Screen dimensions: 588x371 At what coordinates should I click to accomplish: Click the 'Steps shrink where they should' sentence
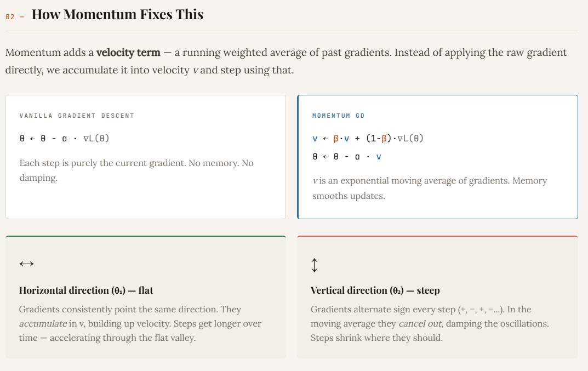pos(376,338)
